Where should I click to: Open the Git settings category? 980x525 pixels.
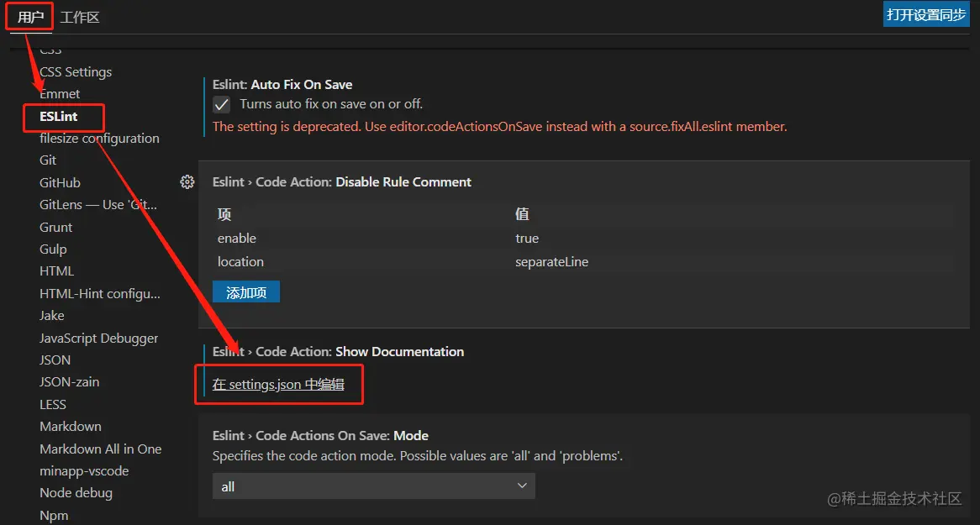click(48, 160)
